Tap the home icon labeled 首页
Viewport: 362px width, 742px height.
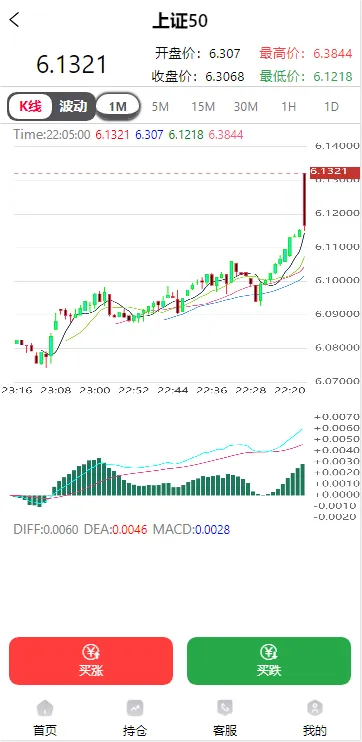[45, 708]
